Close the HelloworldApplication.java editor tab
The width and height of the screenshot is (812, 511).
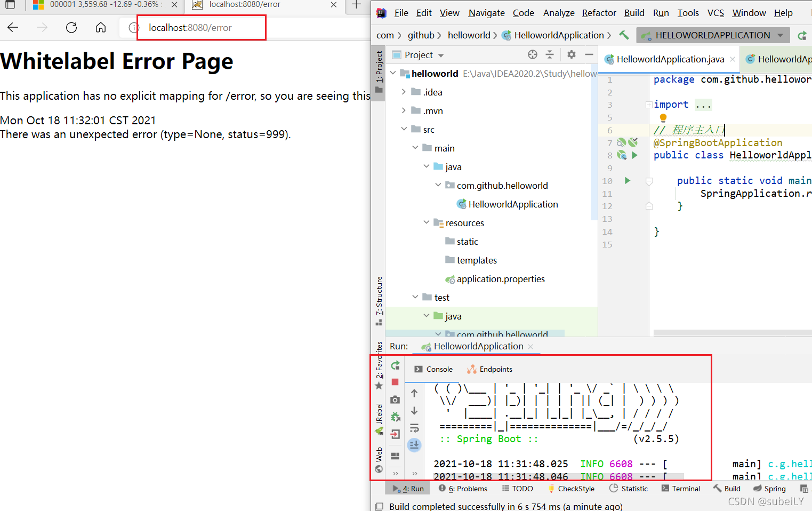pyautogui.click(x=733, y=59)
